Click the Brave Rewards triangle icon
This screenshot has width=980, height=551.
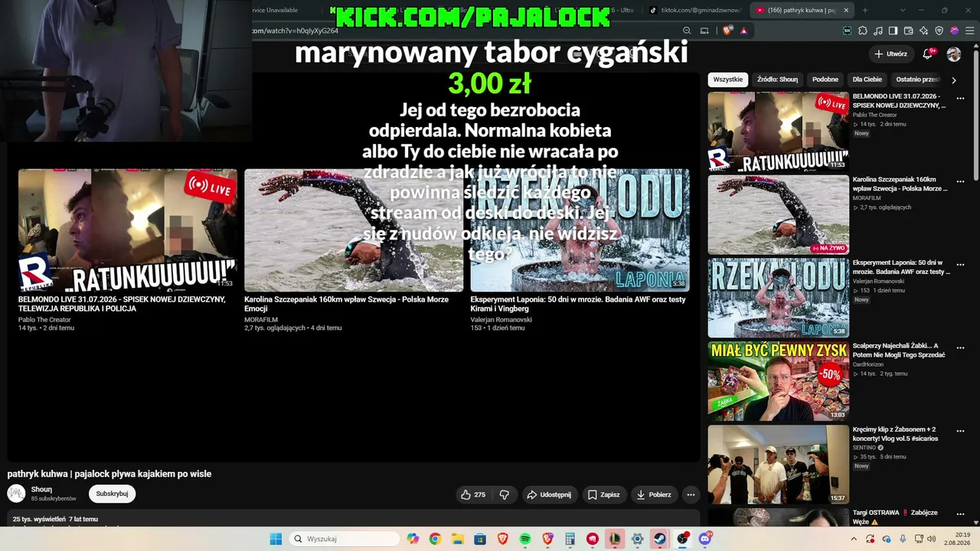[x=743, y=31]
